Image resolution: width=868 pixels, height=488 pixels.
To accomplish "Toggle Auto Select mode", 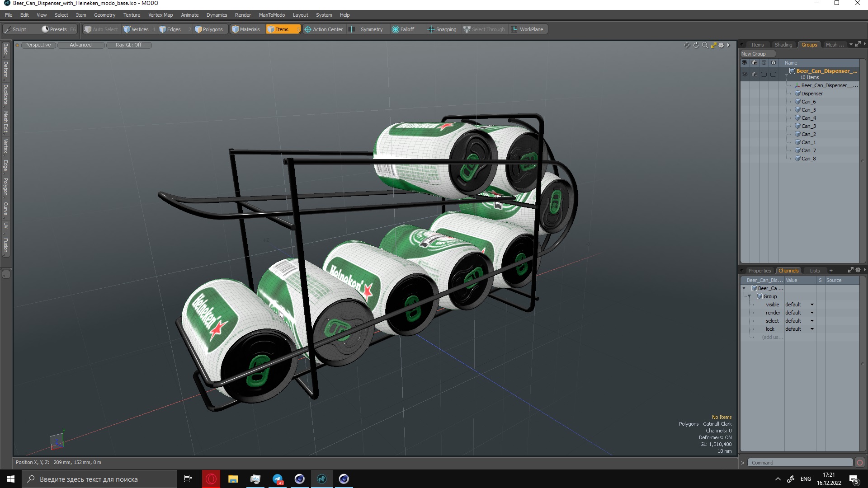I will coord(101,29).
